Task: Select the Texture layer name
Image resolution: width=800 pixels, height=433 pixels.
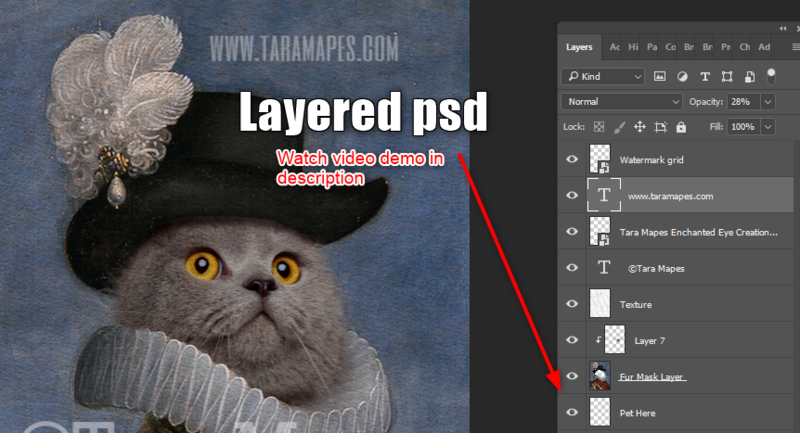Action: click(x=636, y=304)
